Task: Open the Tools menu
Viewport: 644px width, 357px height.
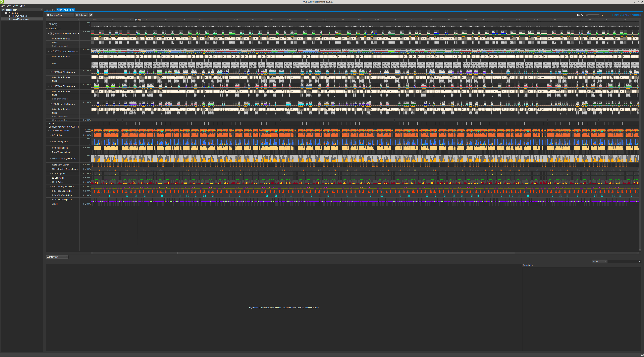Action: coord(15,6)
